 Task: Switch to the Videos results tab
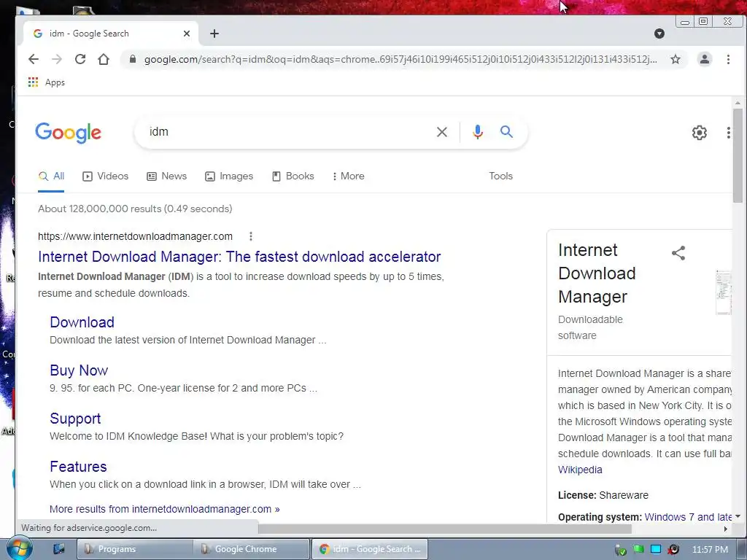pos(105,176)
